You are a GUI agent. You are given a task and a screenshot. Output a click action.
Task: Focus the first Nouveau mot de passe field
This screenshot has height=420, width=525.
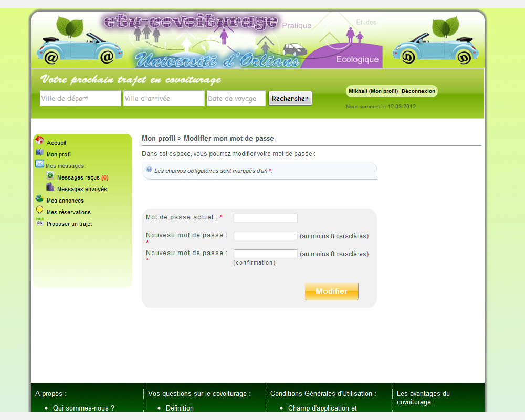click(265, 236)
